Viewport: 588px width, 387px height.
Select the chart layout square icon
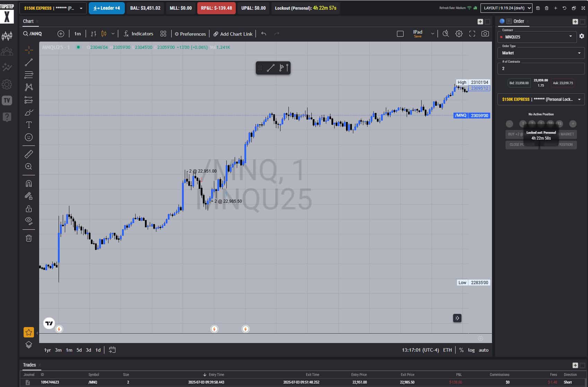[x=400, y=34]
